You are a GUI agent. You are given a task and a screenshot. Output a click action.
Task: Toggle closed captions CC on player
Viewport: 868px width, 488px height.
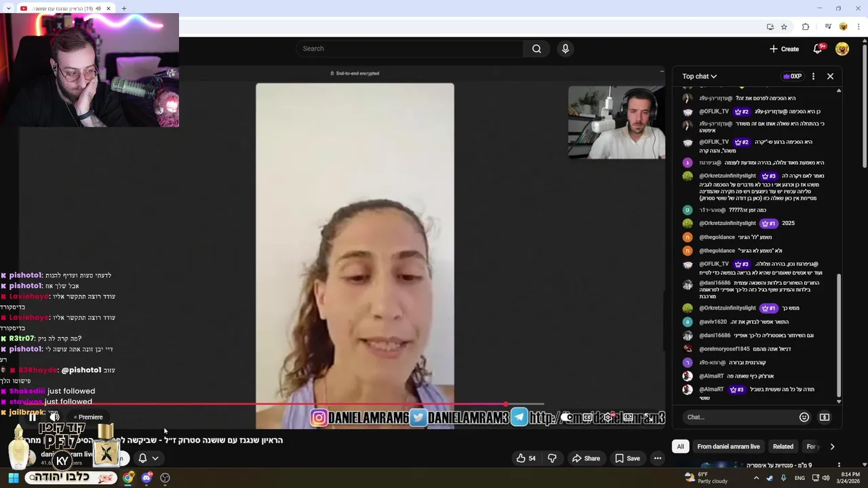tap(588, 418)
